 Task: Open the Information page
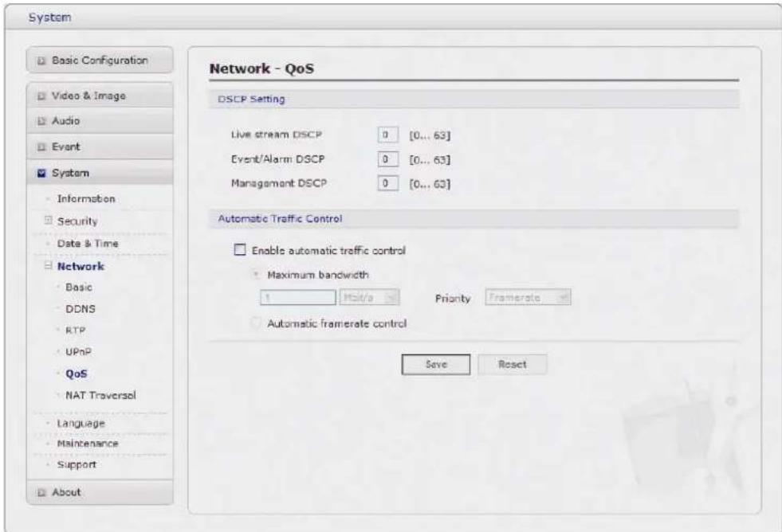(x=86, y=199)
